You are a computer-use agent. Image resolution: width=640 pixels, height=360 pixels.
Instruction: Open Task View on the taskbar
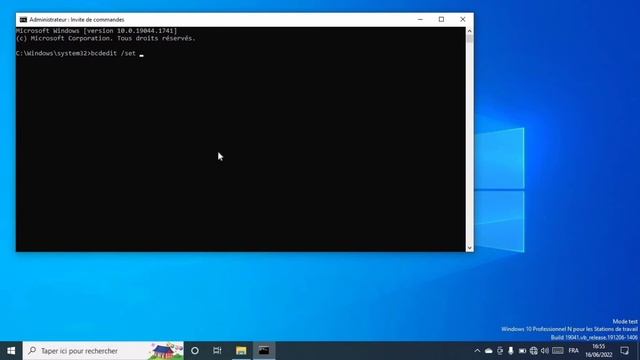217,351
